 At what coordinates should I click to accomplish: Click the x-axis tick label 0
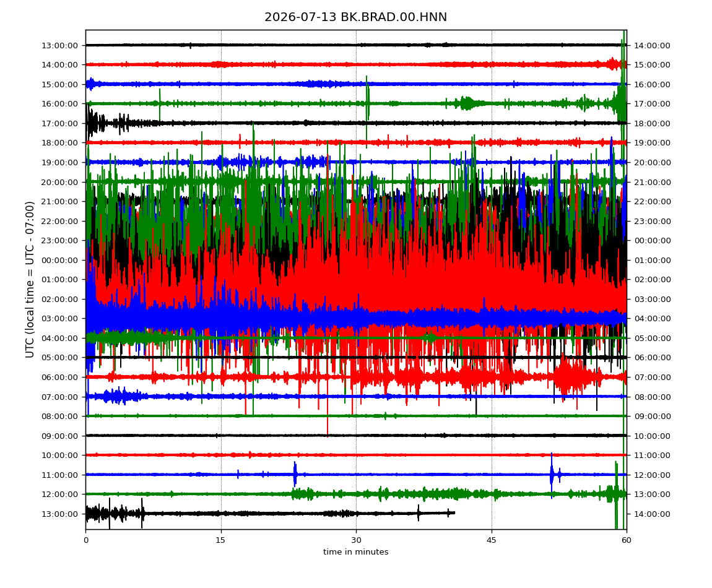pos(86,540)
